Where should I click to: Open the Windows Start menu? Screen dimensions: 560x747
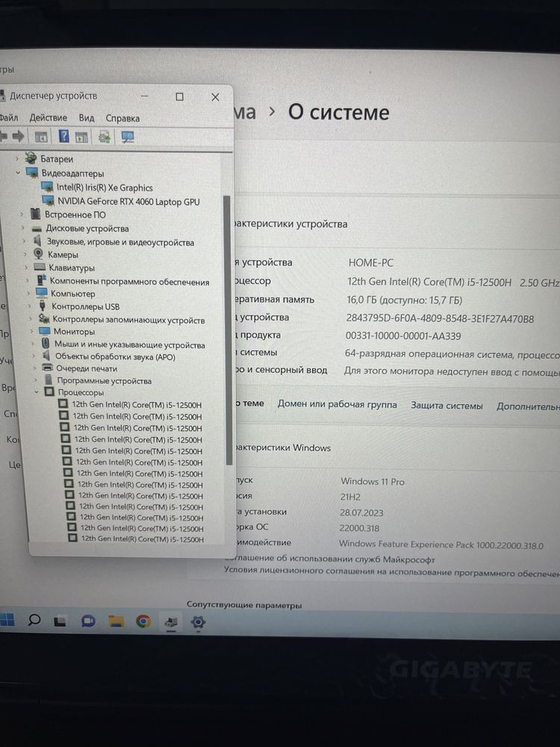coord(7,619)
